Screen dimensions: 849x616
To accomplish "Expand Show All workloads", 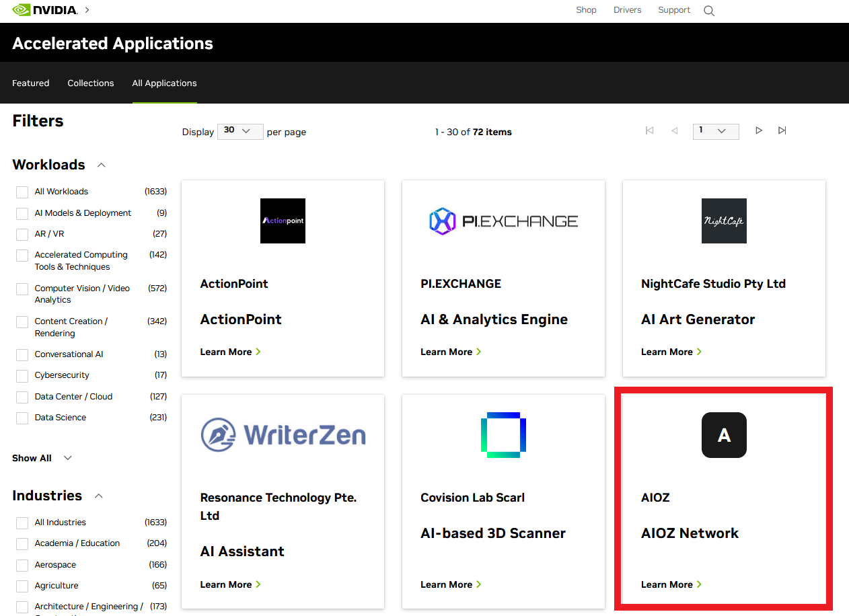I will [x=42, y=458].
